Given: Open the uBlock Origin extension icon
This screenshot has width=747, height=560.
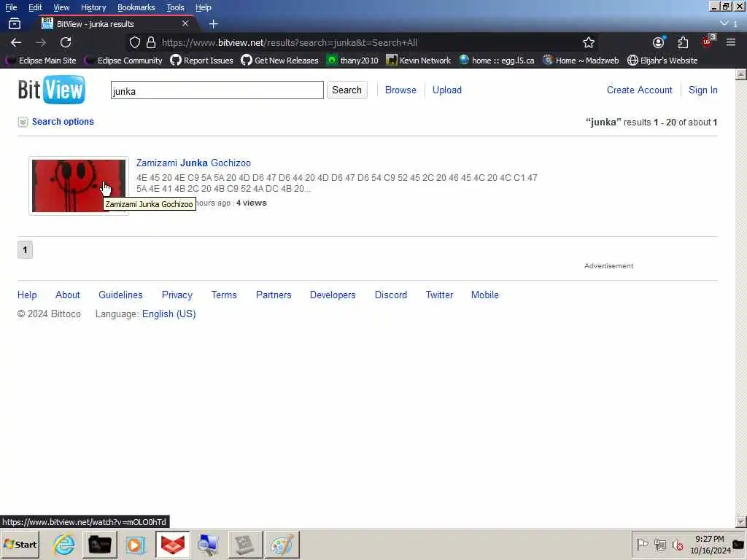Looking at the screenshot, I should 707,42.
